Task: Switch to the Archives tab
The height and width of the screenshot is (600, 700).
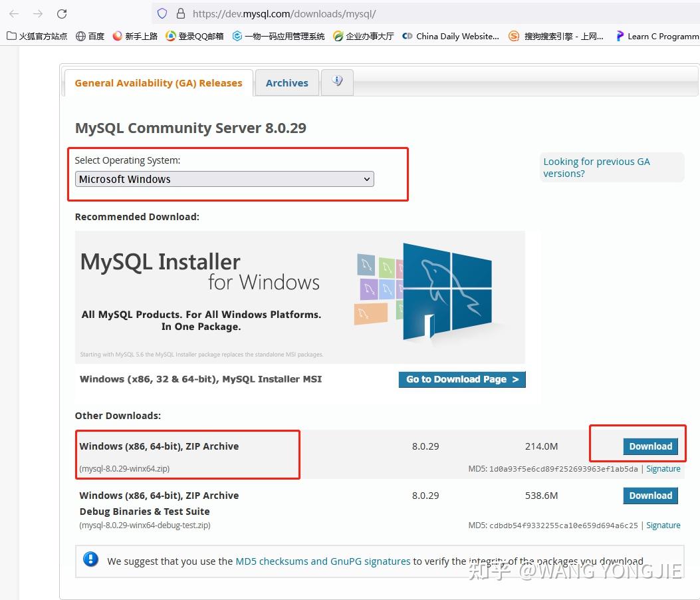Action: pyautogui.click(x=287, y=83)
